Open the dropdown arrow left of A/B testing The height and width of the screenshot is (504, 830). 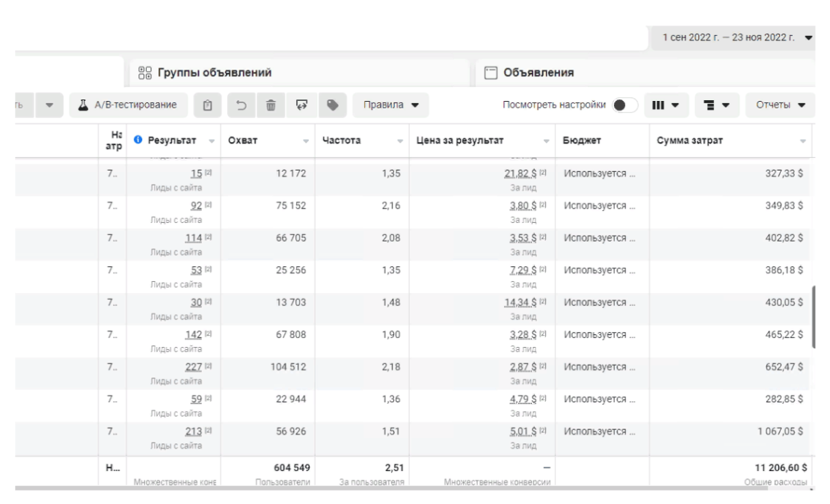pyautogui.click(x=49, y=105)
